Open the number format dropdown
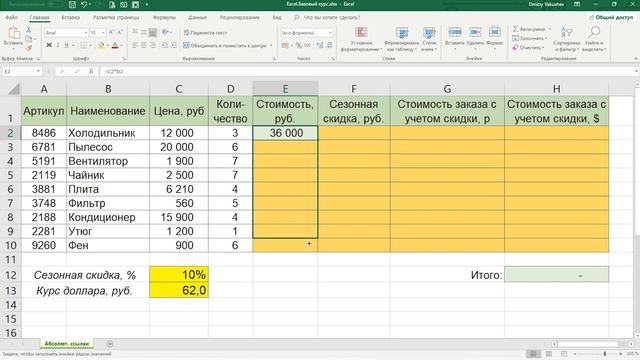 coord(330,33)
